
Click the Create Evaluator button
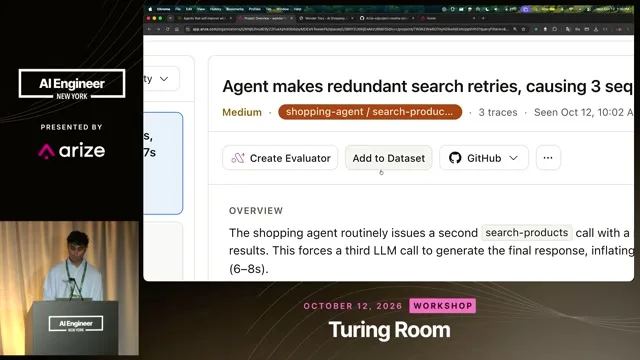coord(280,158)
